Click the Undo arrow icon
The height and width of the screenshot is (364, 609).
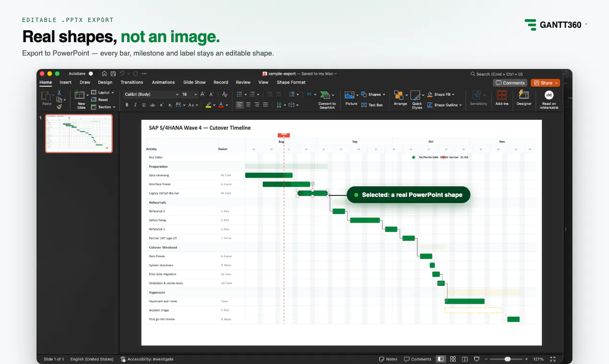click(x=122, y=74)
